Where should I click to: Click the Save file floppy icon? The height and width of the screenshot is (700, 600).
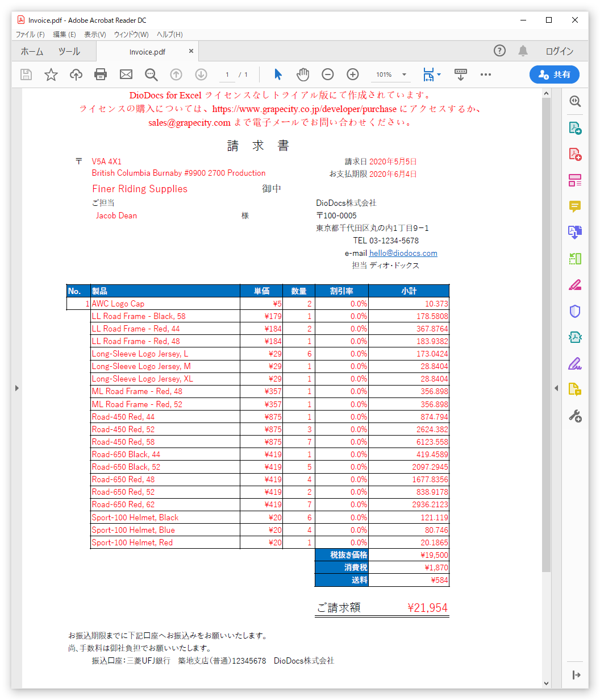click(x=26, y=74)
